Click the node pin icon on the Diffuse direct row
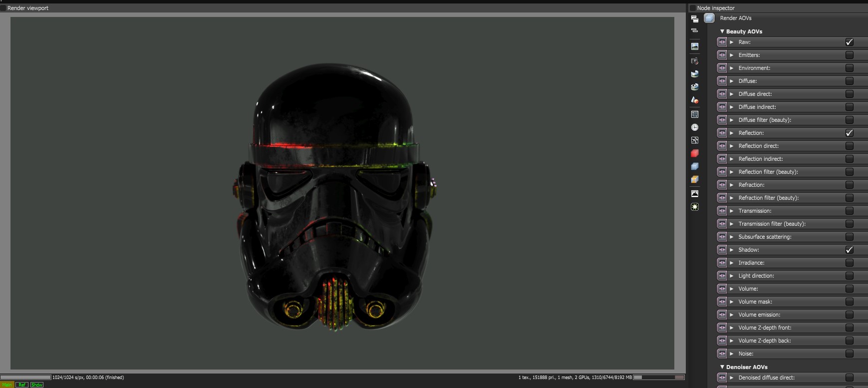Image resolution: width=868 pixels, height=388 pixels. [x=722, y=94]
